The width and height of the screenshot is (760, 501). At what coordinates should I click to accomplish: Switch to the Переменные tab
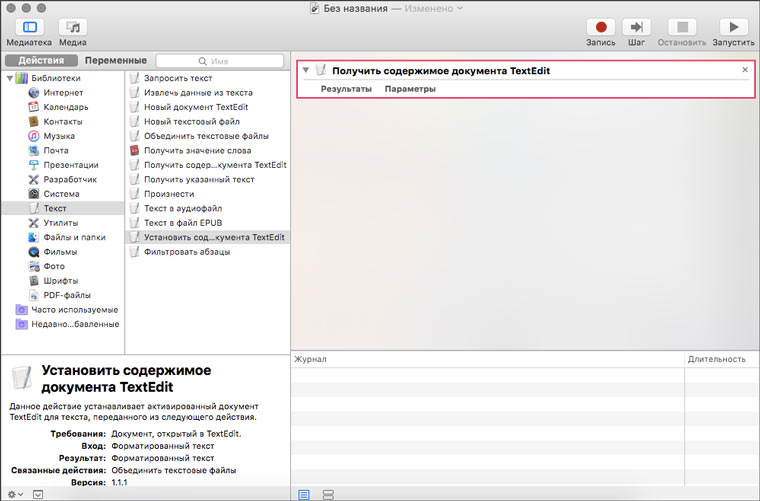click(116, 61)
